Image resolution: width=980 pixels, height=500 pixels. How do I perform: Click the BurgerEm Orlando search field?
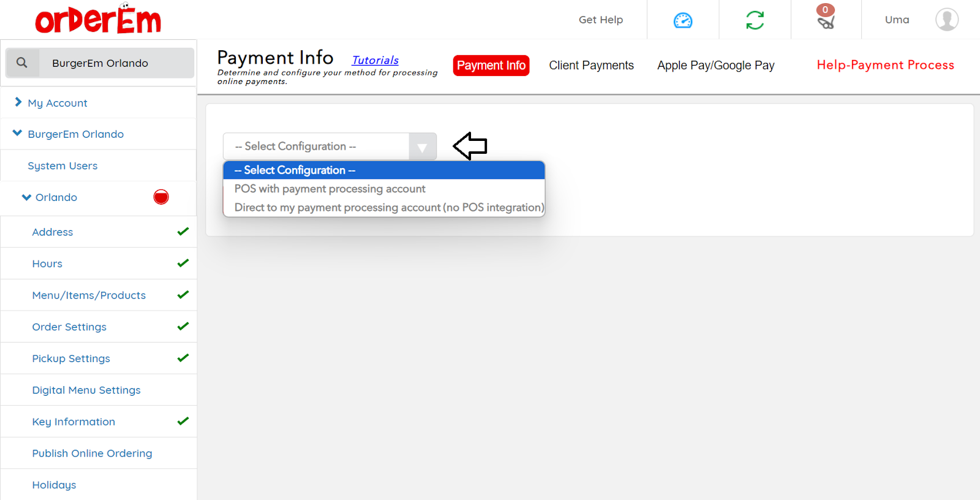[116, 63]
